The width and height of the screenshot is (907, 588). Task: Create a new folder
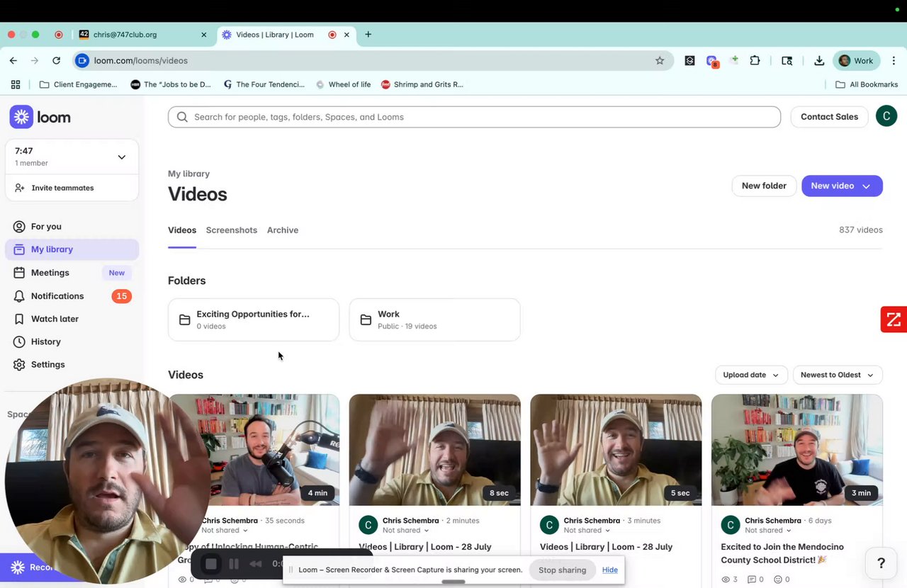[764, 186]
